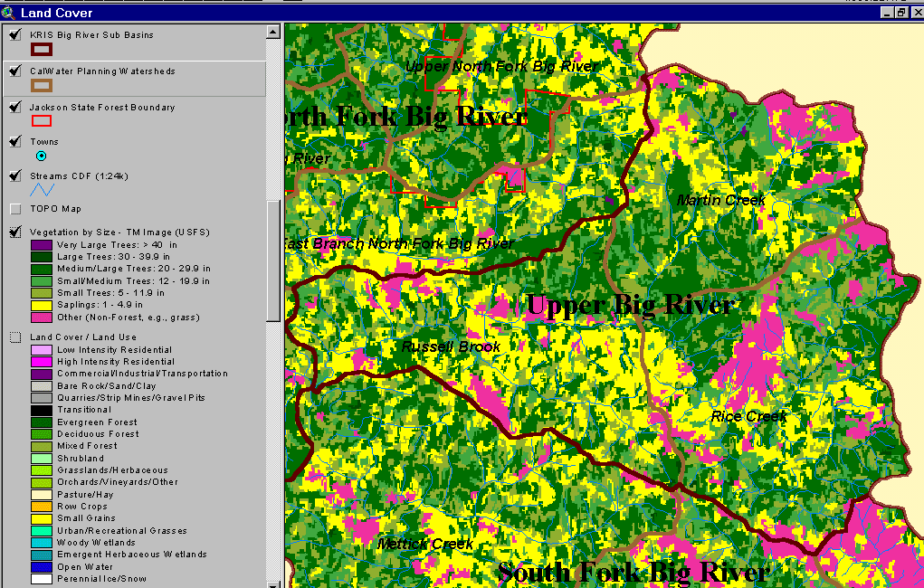Select the Small Trees 5 - 11.9 in swatch
The width and height of the screenshot is (924, 588).
click(x=42, y=293)
